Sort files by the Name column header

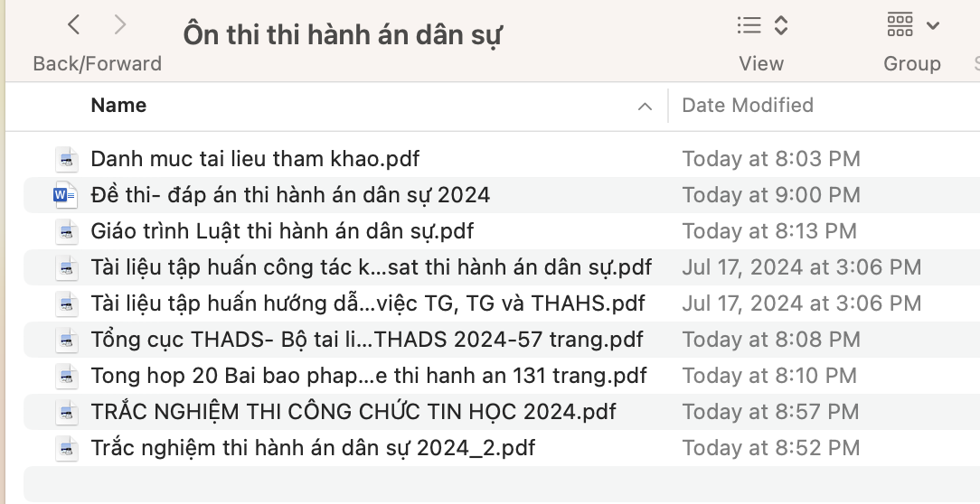[119, 106]
